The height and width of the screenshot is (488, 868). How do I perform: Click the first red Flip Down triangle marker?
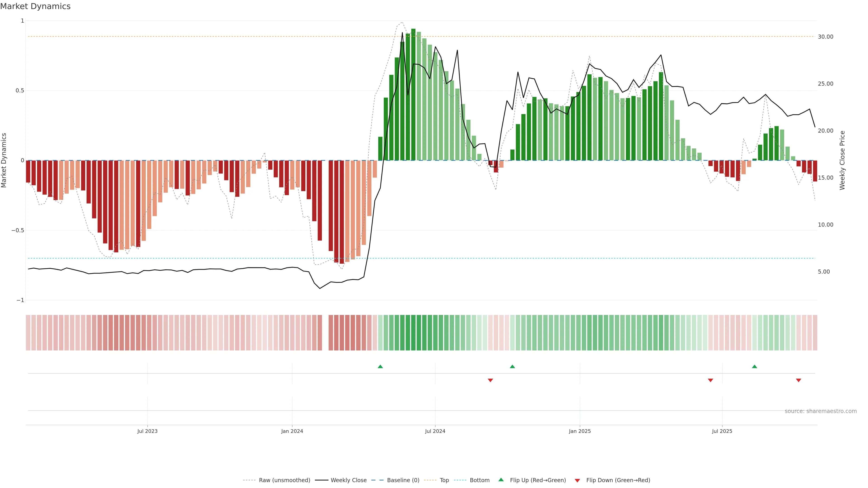point(490,380)
